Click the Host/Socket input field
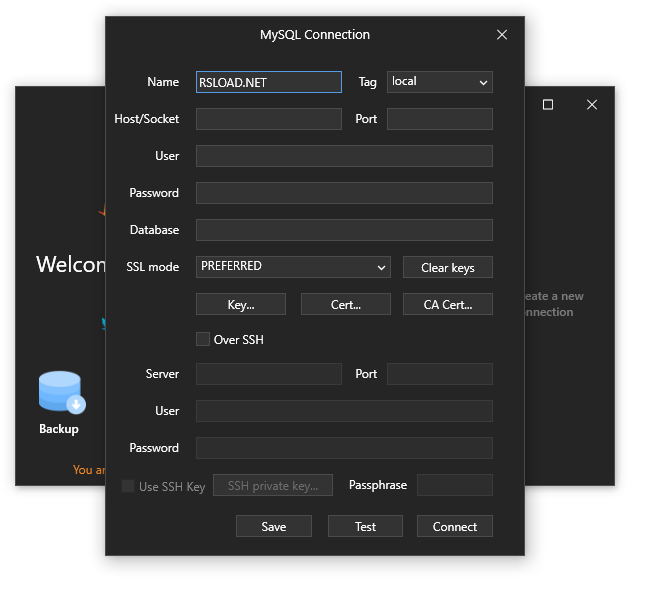This screenshot has width=662, height=600. tap(269, 119)
